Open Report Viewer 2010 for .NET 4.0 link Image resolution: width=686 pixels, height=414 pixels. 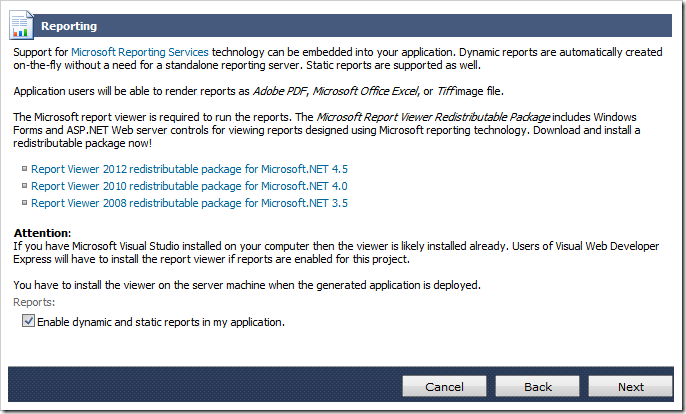[189, 186]
